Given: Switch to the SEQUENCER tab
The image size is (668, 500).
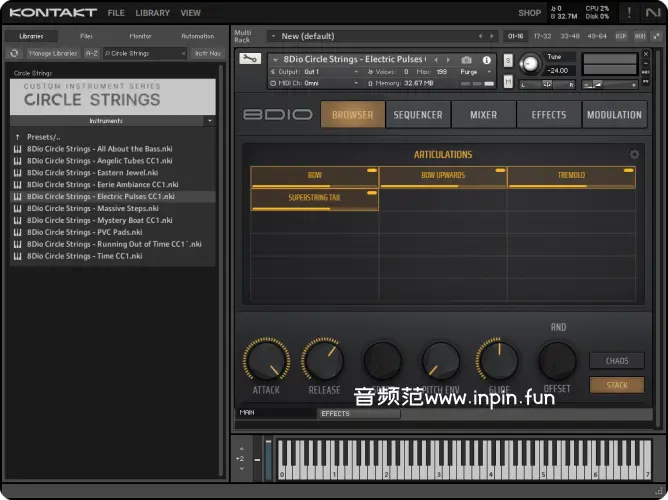Looking at the screenshot, I should tap(417, 115).
